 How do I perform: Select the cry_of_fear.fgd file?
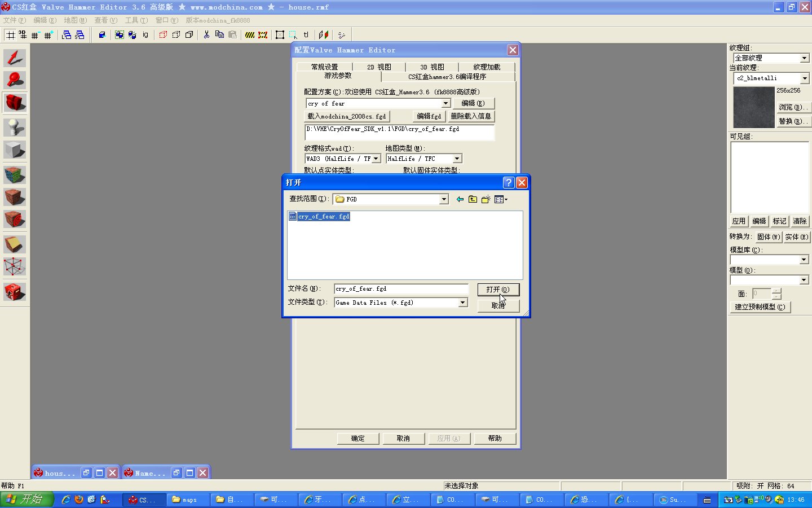pos(319,216)
